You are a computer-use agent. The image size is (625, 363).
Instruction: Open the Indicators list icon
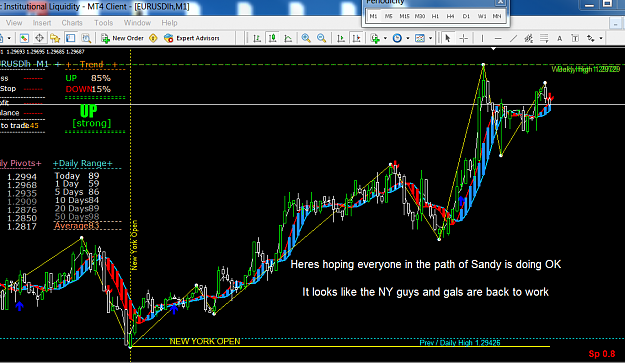click(x=375, y=38)
